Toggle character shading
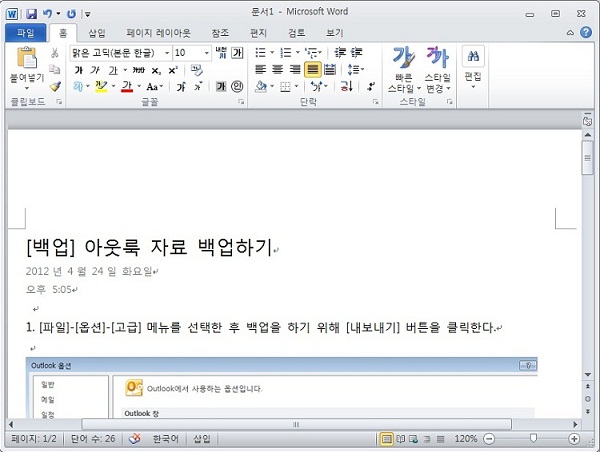The height and width of the screenshot is (452, 600). pos(221,86)
